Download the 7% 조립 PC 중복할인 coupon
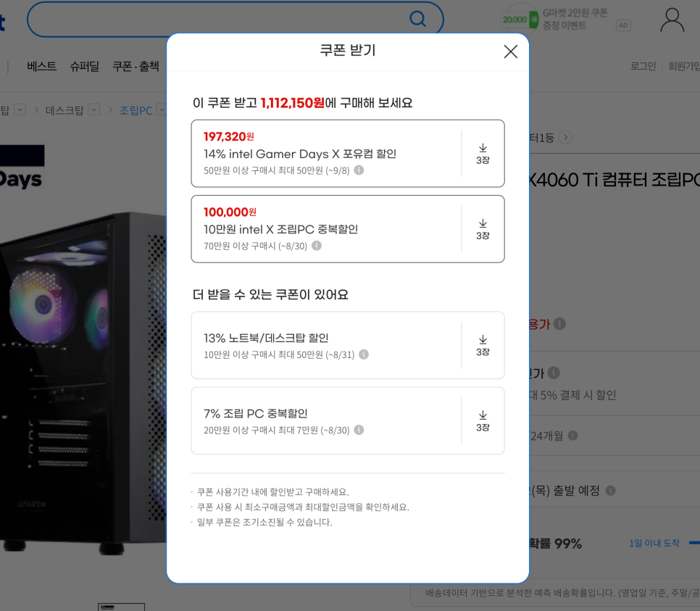This screenshot has height=611, width=700. point(483,420)
